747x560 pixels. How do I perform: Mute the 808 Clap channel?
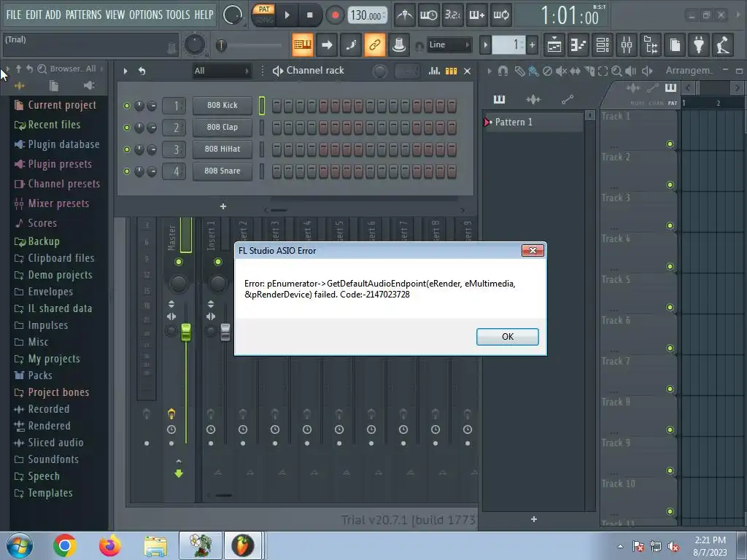pos(127,128)
